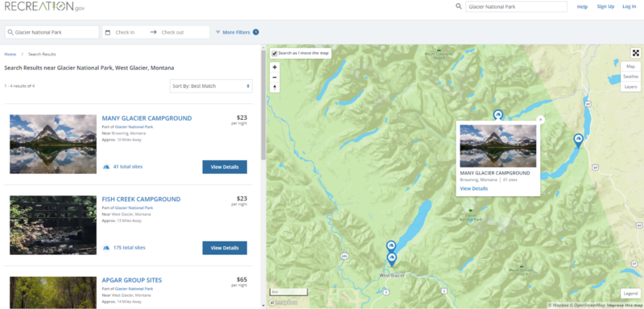Click $23 price for Many Glacier Campground
Viewport: 644px width, 309px height.
tap(242, 117)
